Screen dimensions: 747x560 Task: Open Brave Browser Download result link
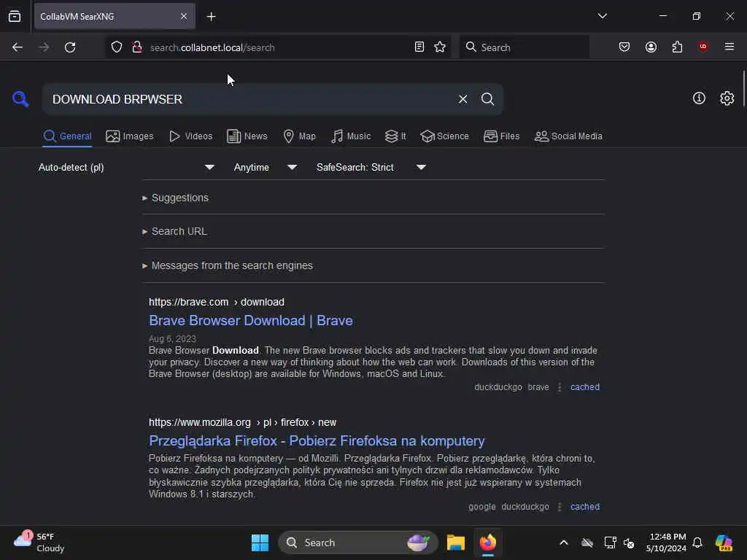click(251, 321)
